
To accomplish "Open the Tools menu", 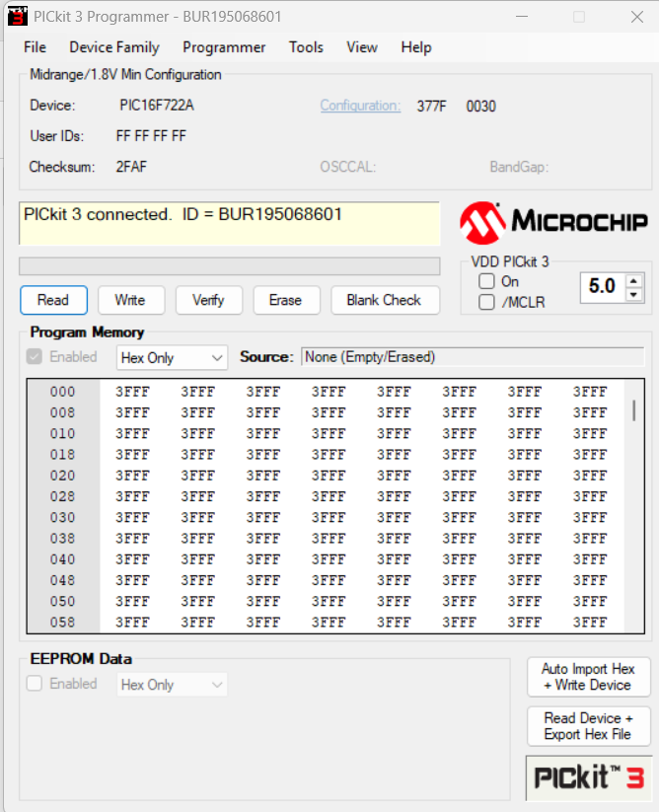I will pos(306,47).
